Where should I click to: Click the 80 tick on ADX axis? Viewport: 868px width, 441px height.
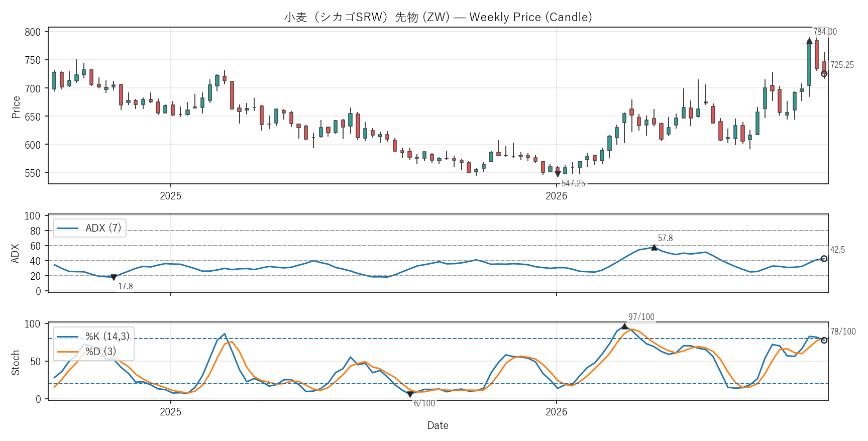tap(35, 231)
